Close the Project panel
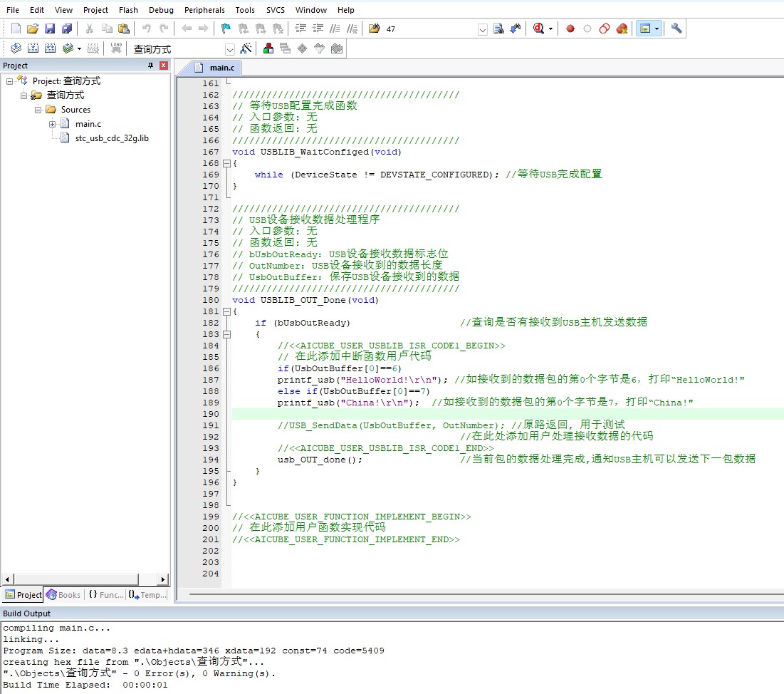The width and height of the screenshot is (784, 694). [164, 66]
